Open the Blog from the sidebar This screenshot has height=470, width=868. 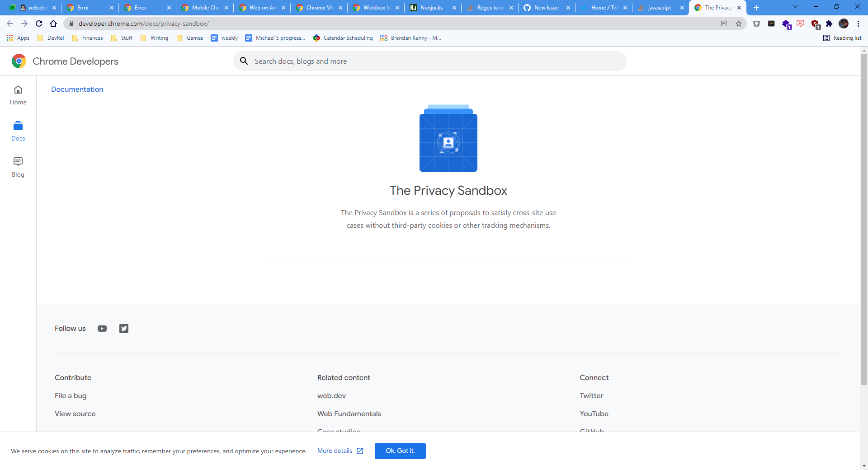18,167
